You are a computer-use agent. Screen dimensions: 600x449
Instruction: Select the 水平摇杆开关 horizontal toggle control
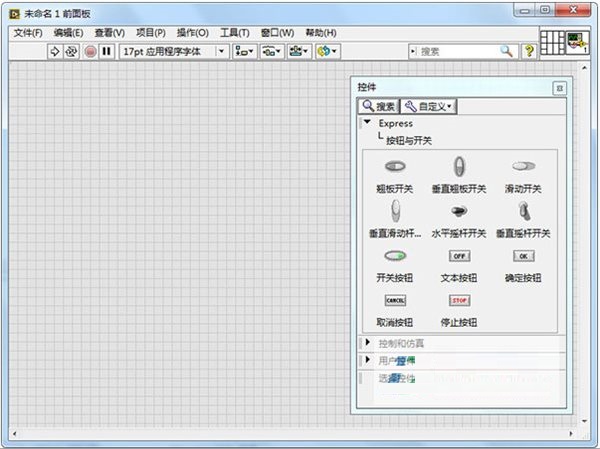pyautogui.click(x=459, y=220)
